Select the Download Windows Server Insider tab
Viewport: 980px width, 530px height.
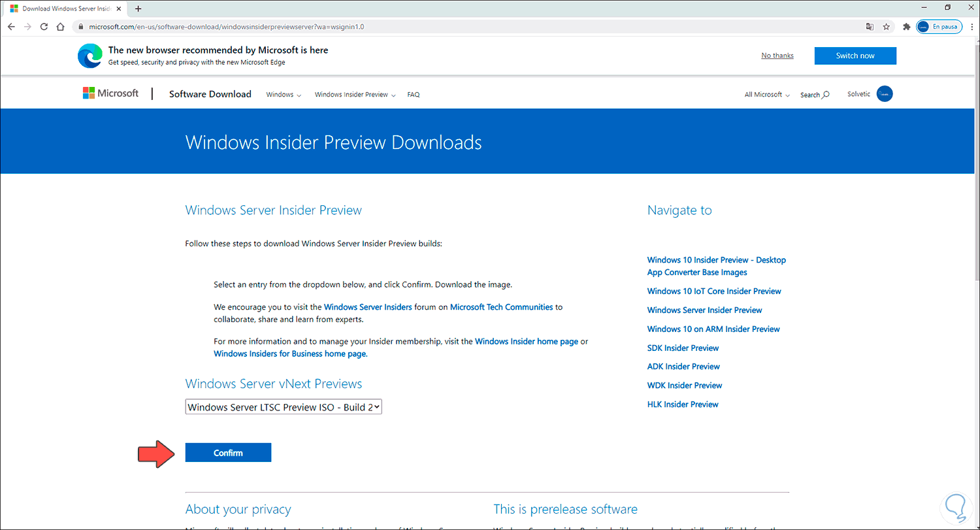(x=67, y=8)
